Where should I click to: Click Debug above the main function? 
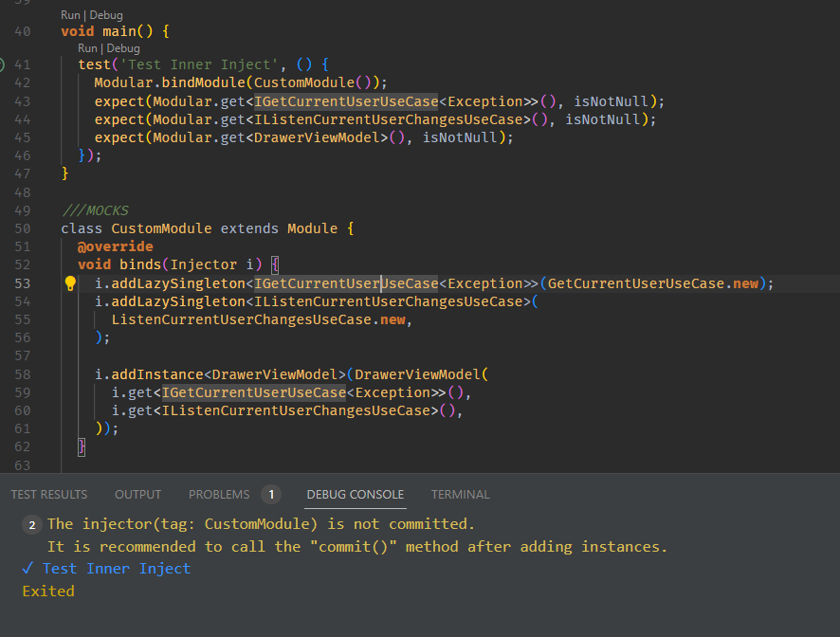point(106,14)
